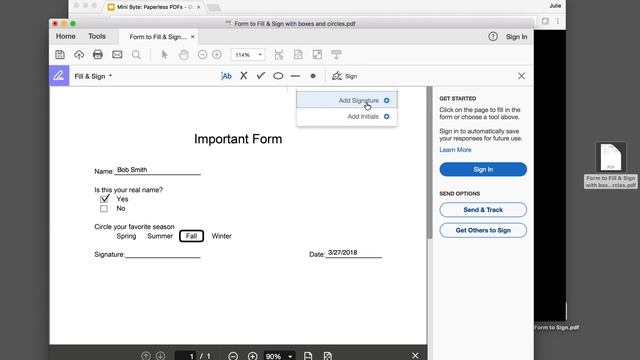Click the top toolbar zoom out icon
640x360 pixels.
point(202,55)
